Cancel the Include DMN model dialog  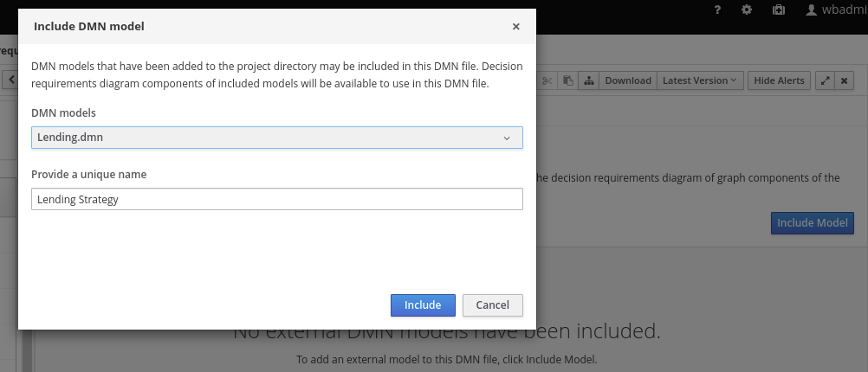coord(492,305)
